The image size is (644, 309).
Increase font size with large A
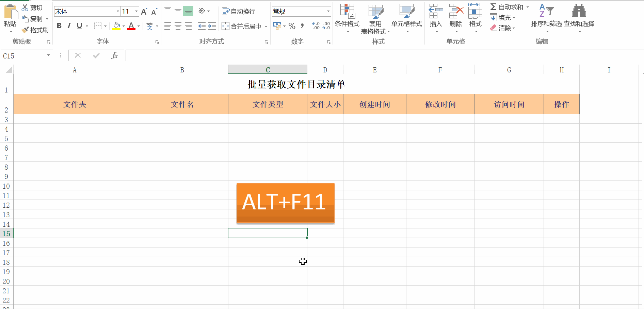pyautogui.click(x=144, y=12)
